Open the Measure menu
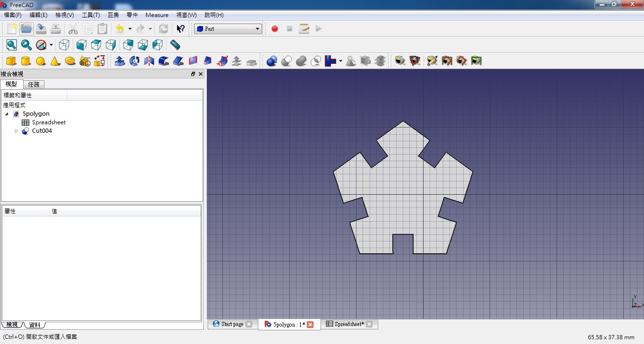This screenshot has height=344, width=644. pyautogui.click(x=157, y=15)
